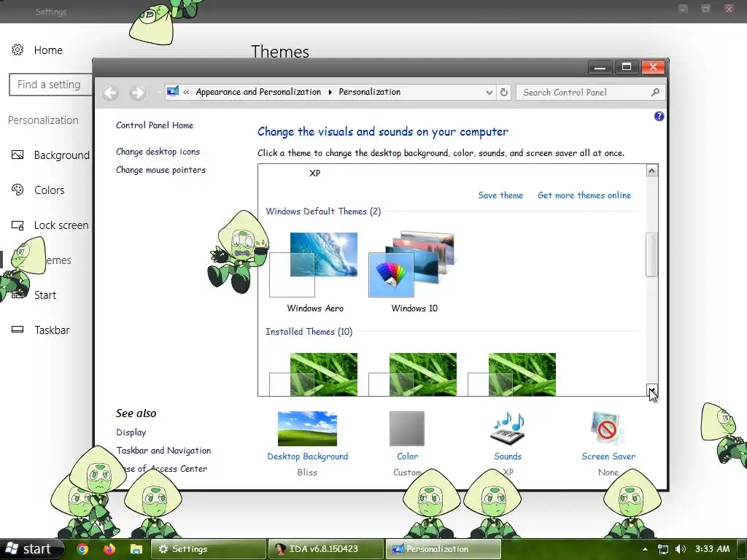This screenshot has height=560, width=747.
Task: Select Taskbar in Settings sidebar
Action: pos(52,330)
